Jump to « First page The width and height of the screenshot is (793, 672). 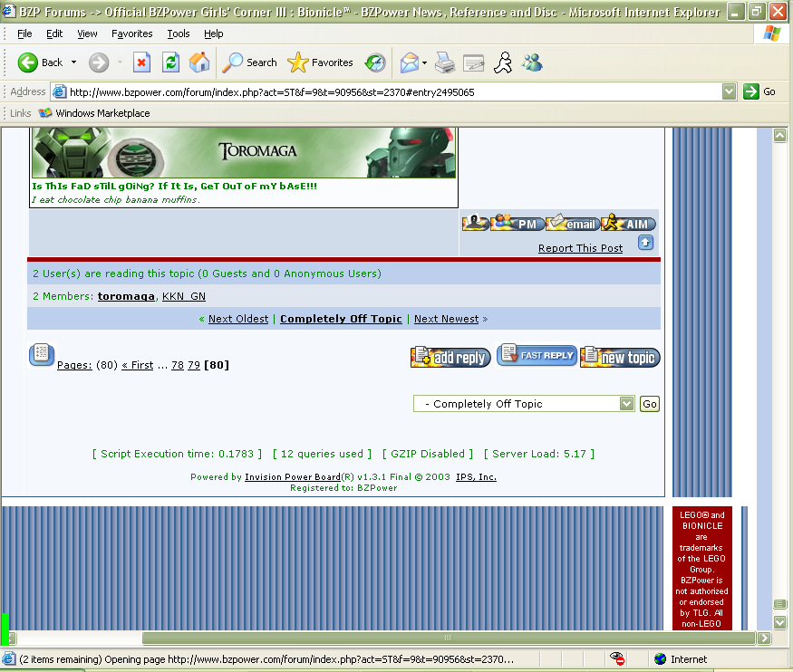coord(137,365)
